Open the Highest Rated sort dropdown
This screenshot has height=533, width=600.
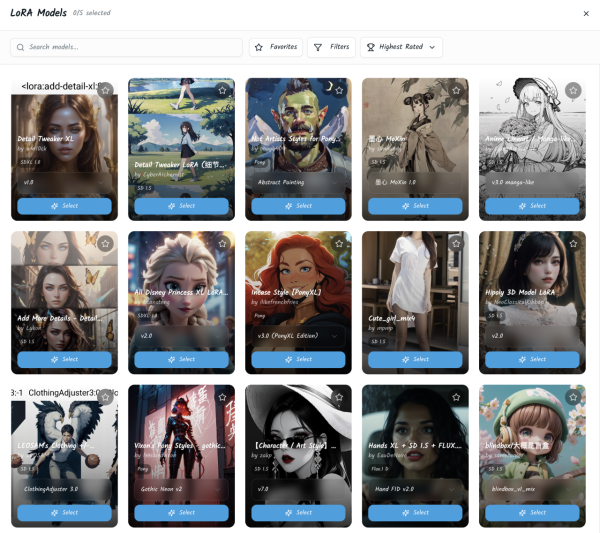coord(400,47)
